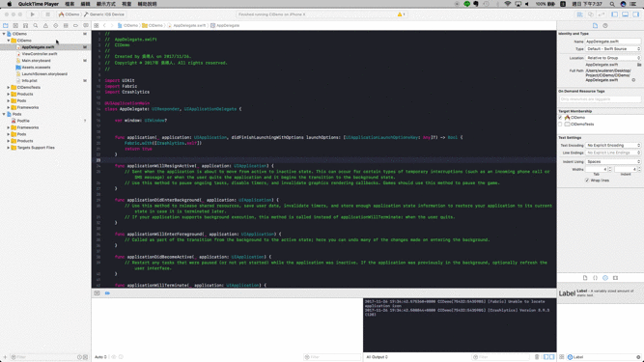This screenshot has width=644, height=362.
Task: Toggle the variables view pane
Action: pyautogui.click(x=546, y=357)
